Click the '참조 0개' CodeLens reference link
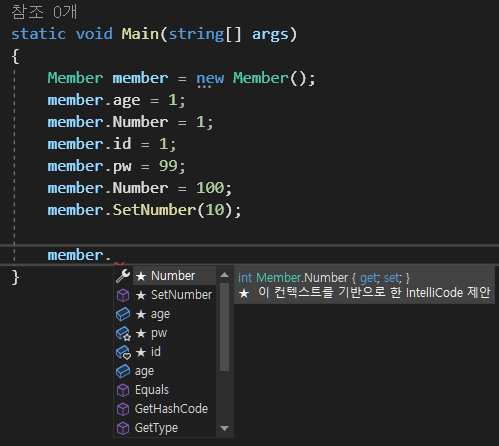This screenshot has height=446, width=499. [44, 12]
